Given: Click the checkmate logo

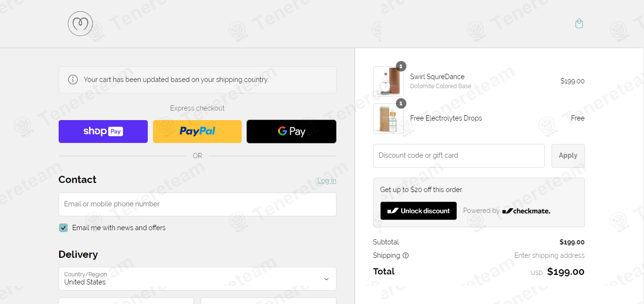Looking at the screenshot, I should [526, 211].
